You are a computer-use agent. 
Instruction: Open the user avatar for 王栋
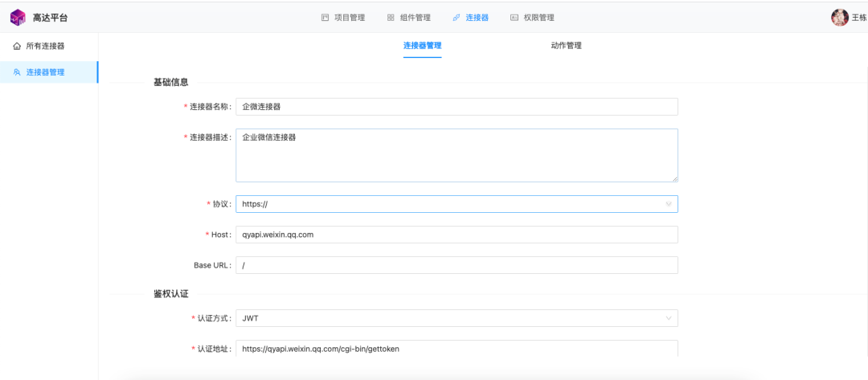tap(840, 18)
